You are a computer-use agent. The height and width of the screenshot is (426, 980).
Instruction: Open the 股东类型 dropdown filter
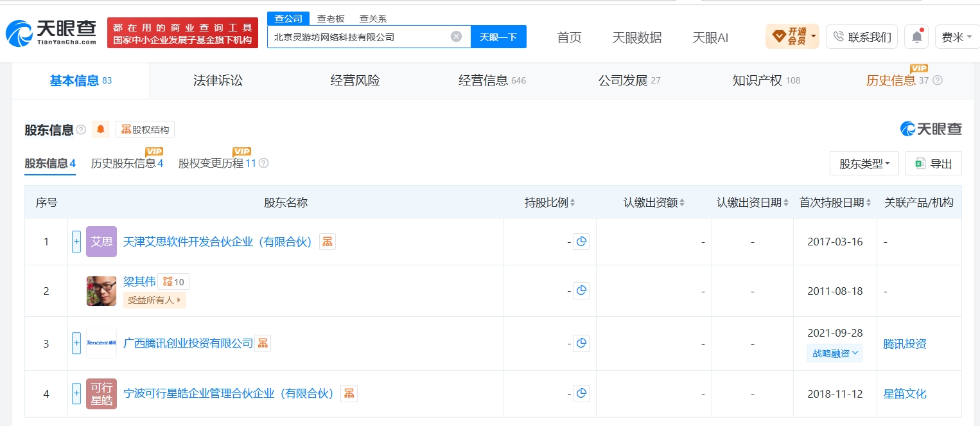click(864, 164)
